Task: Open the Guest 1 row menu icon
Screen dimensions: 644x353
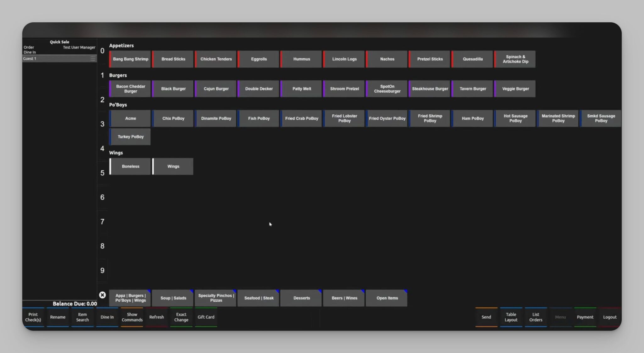Action: [x=93, y=59]
